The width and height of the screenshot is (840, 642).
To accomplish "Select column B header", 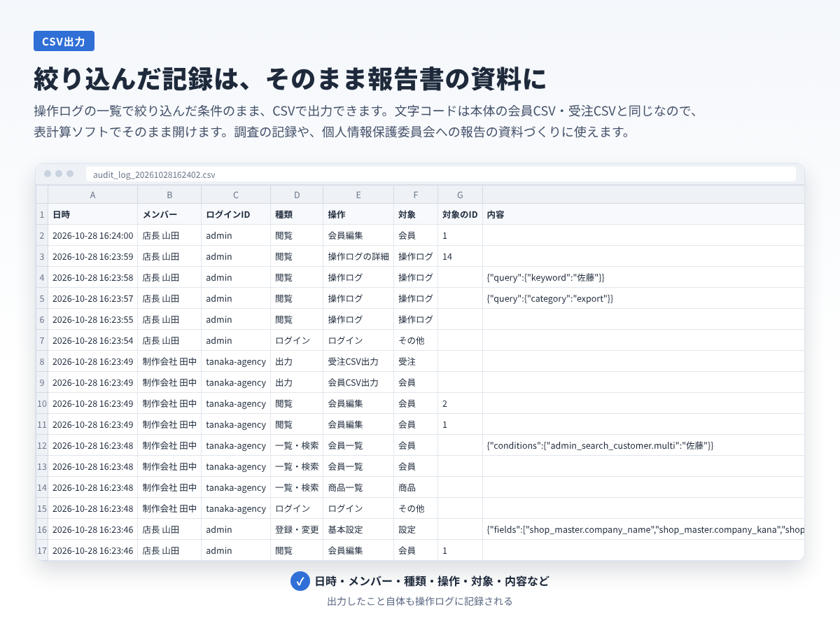I will click(x=169, y=195).
